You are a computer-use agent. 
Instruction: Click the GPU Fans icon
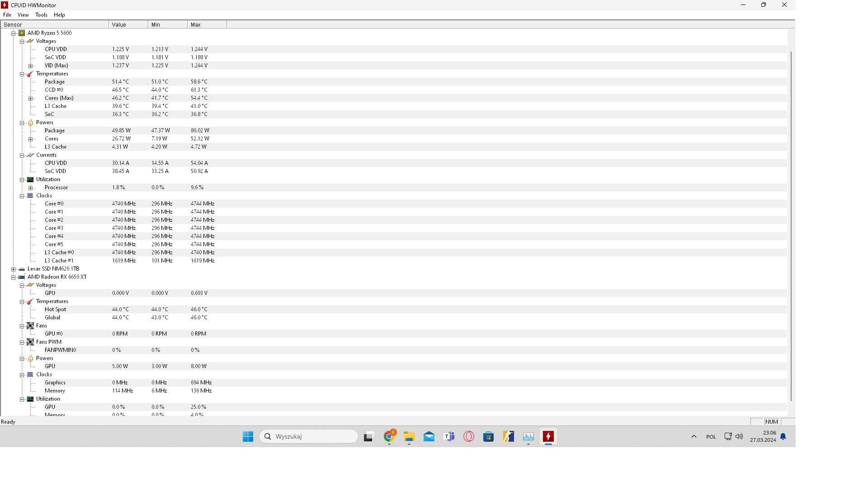tap(30, 326)
